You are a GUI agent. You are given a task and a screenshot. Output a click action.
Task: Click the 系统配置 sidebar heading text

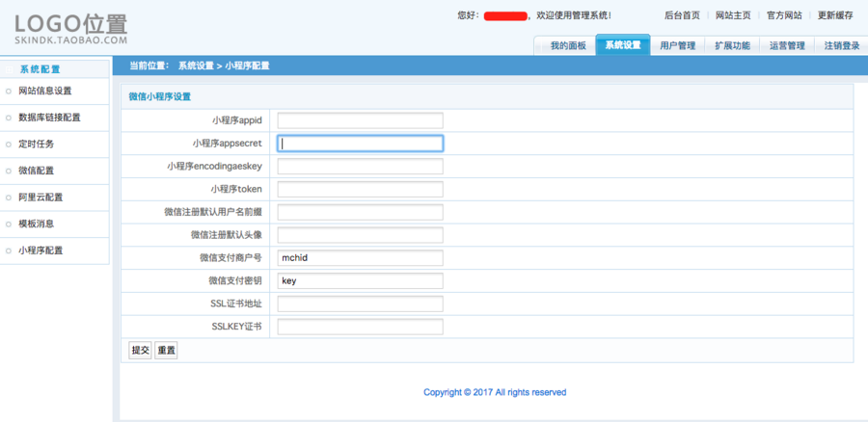point(40,69)
